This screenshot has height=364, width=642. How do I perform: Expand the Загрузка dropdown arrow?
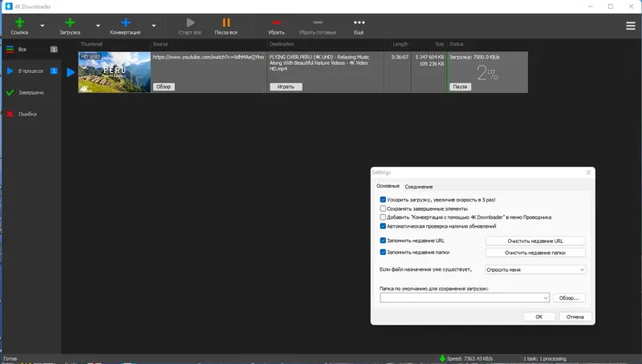pos(98,26)
